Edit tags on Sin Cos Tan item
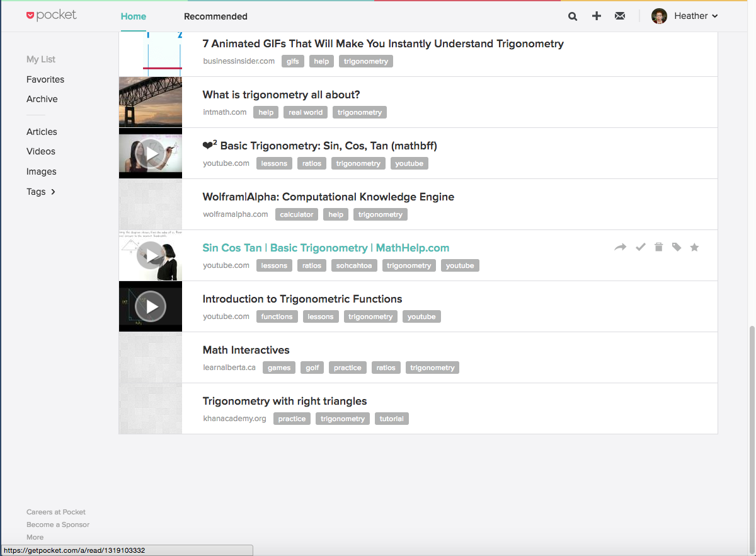 pos(677,247)
